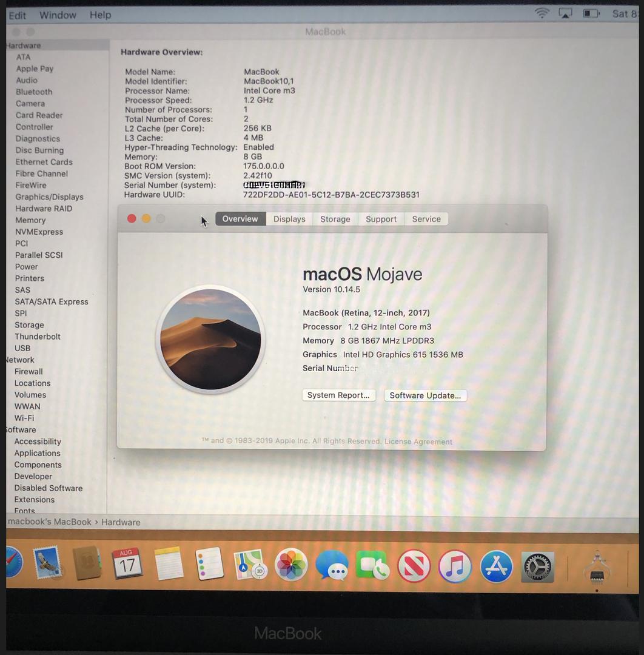The image size is (644, 655).
Task: Click the battery status icon
Action: (x=591, y=14)
